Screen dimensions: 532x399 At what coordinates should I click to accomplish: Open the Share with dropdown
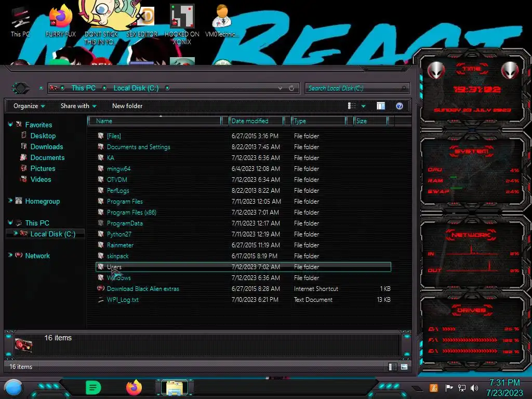tap(78, 106)
